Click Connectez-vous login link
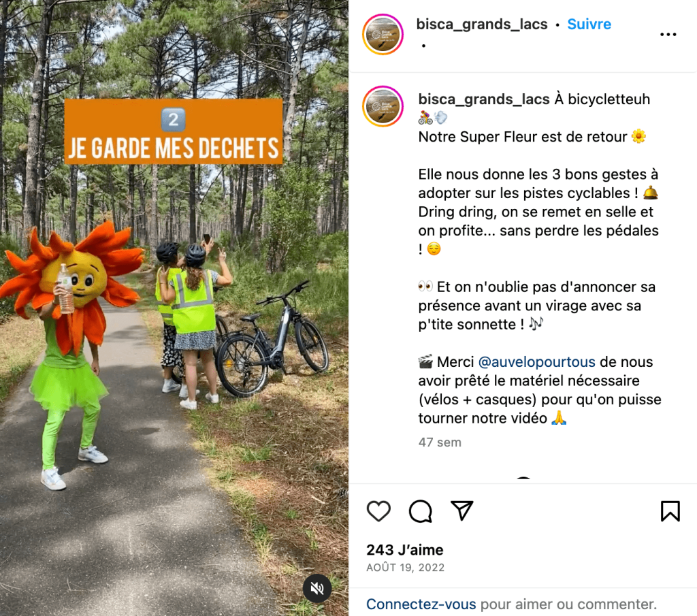 point(421,604)
